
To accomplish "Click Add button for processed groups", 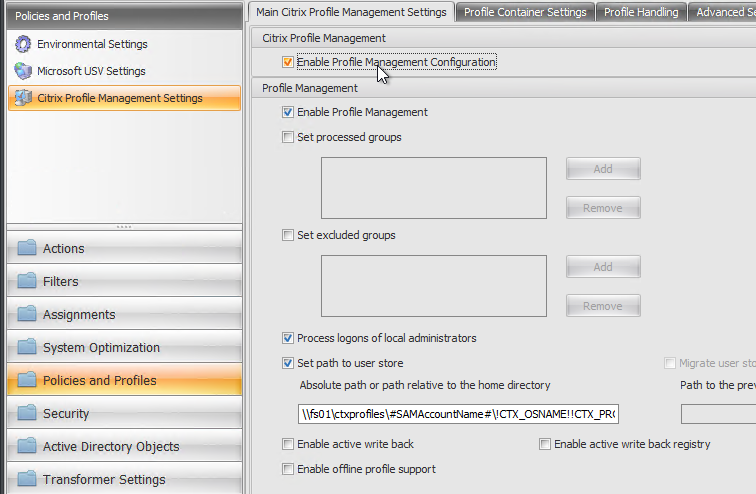I will pyautogui.click(x=603, y=169).
